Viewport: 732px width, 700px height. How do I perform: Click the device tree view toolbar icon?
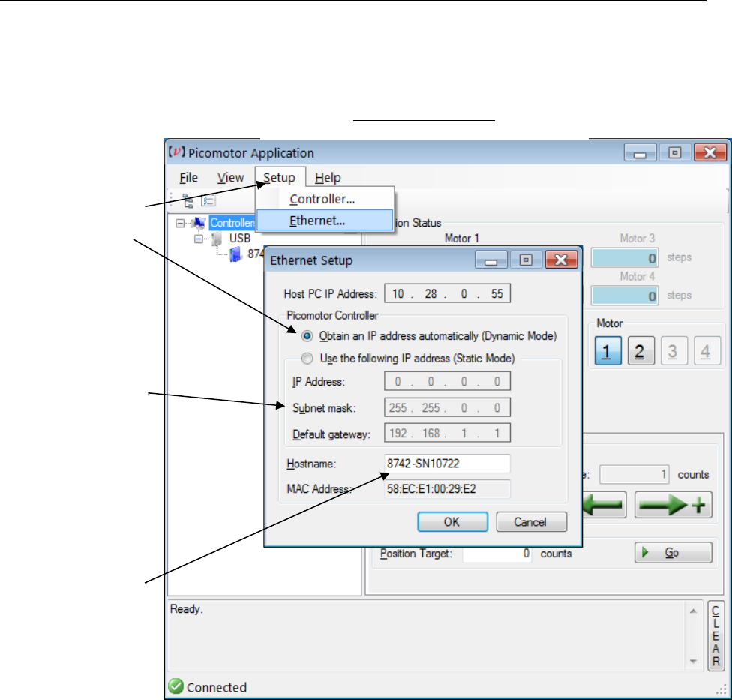tap(188, 201)
